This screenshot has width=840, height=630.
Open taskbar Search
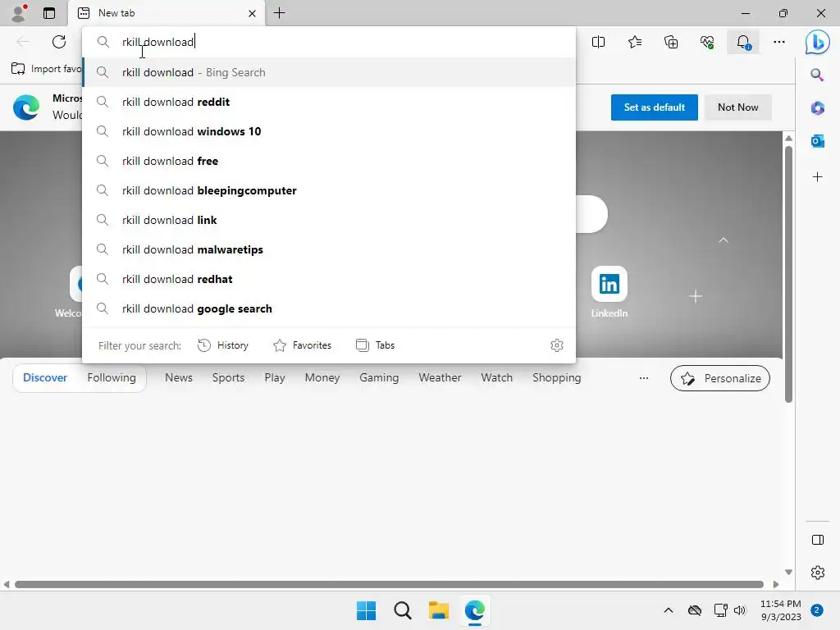402,610
